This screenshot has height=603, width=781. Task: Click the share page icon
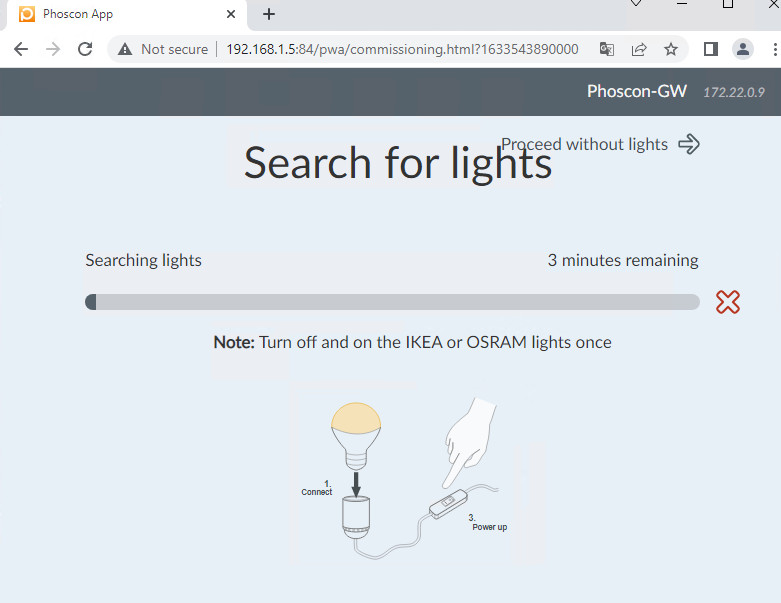click(x=638, y=49)
